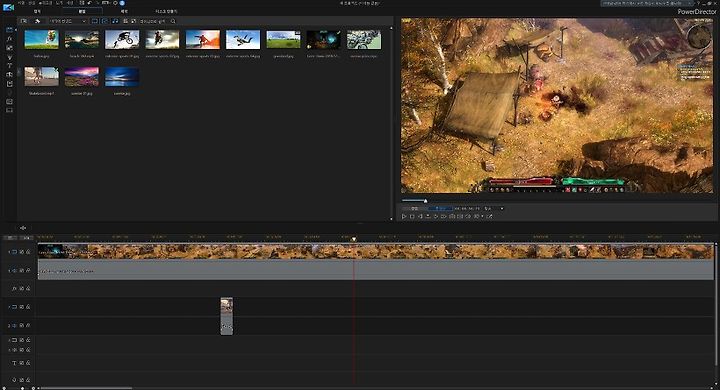Select the BMX bike jump thumbnail
This screenshot has height=390, width=720.
tap(122, 40)
